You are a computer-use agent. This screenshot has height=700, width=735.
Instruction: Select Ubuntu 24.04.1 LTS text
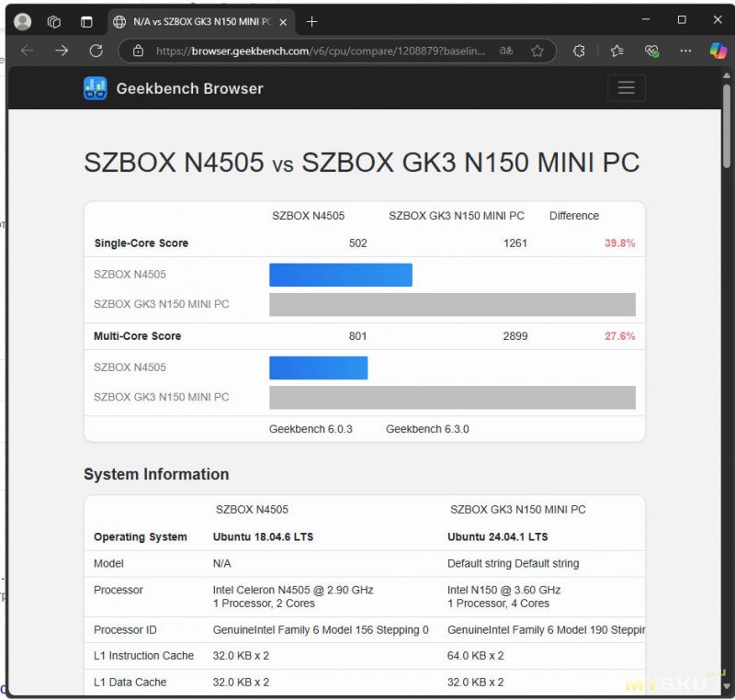(497, 537)
